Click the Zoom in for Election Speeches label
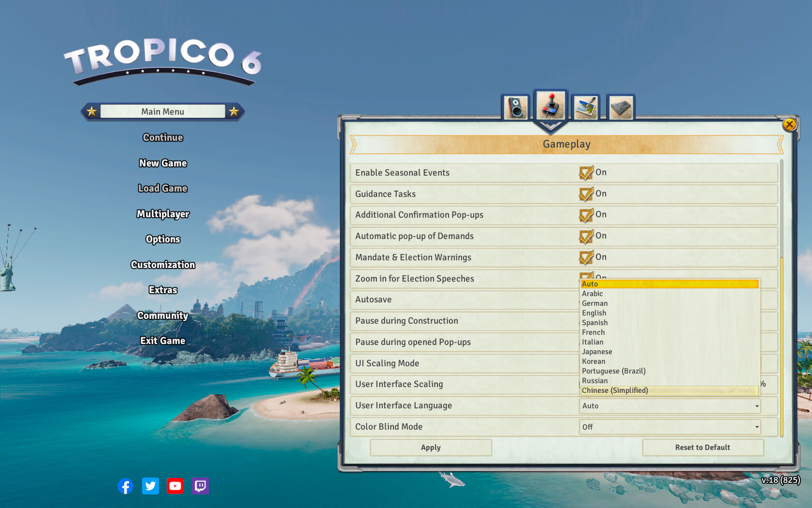 coord(415,279)
